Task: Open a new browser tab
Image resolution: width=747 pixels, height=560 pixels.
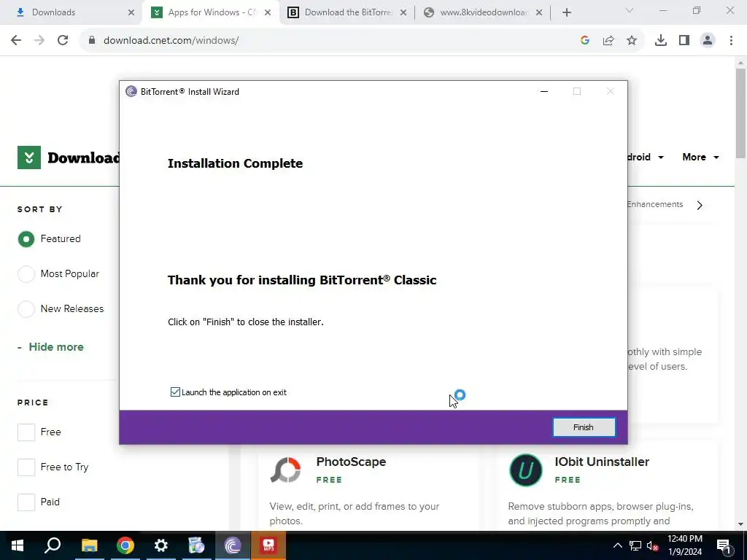Action: (x=566, y=12)
